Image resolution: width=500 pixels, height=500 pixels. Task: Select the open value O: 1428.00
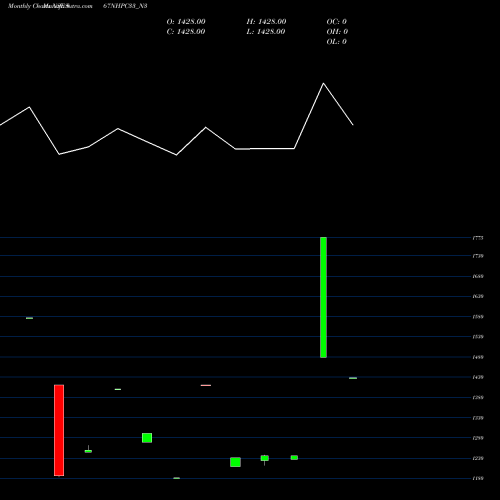tap(186, 22)
